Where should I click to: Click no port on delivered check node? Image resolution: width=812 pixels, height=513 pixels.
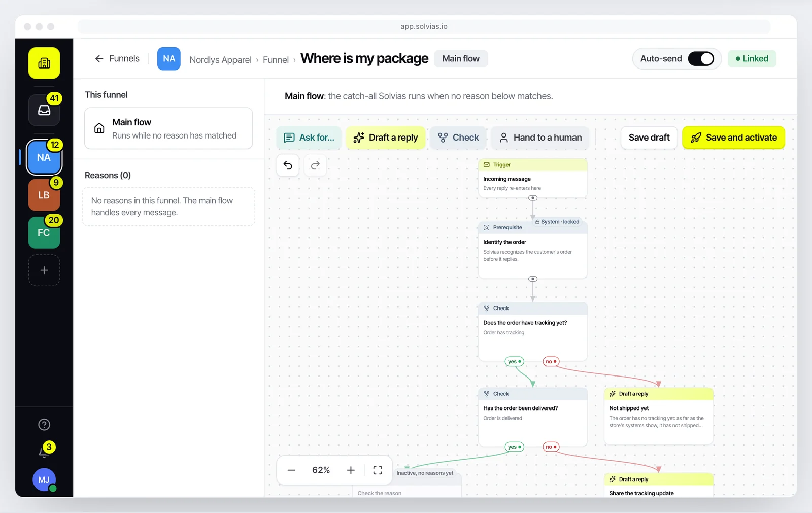551,447
